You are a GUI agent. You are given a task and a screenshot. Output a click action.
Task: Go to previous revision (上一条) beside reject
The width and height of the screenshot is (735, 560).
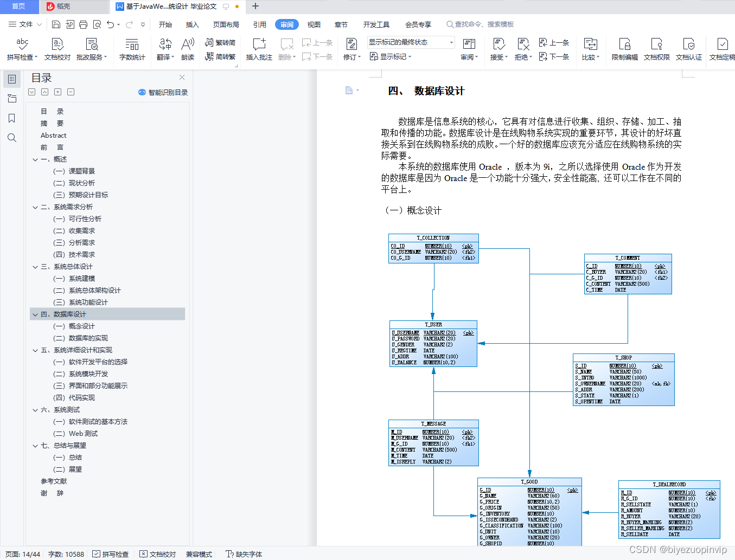point(554,42)
